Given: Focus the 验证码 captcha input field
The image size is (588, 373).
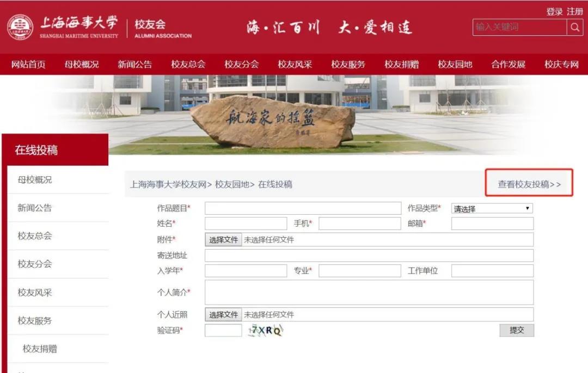Looking at the screenshot, I should [223, 330].
